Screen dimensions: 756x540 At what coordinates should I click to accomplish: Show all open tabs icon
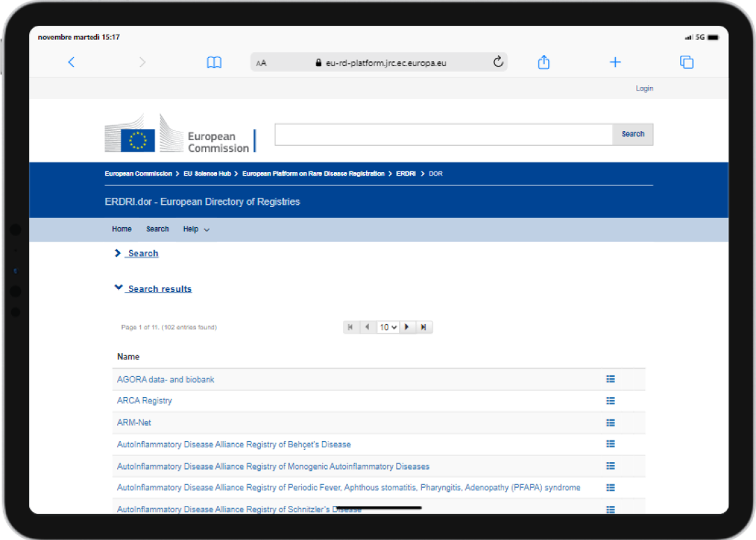point(686,62)
